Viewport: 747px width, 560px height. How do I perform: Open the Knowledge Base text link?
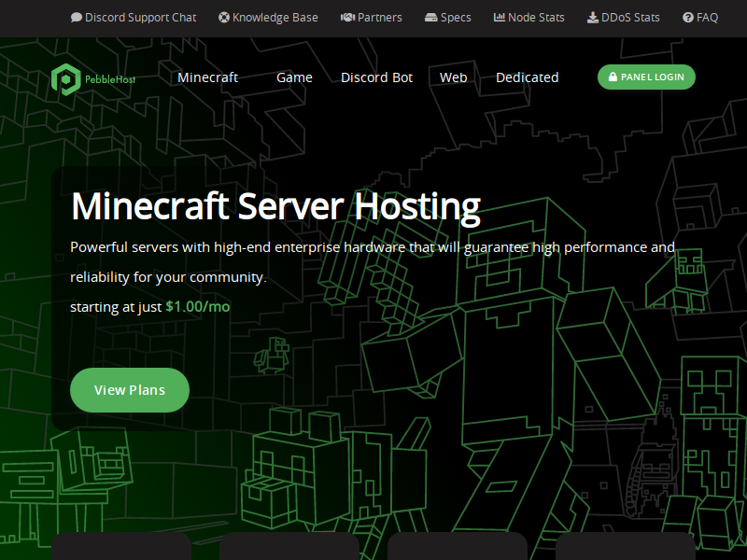[275, 18]
